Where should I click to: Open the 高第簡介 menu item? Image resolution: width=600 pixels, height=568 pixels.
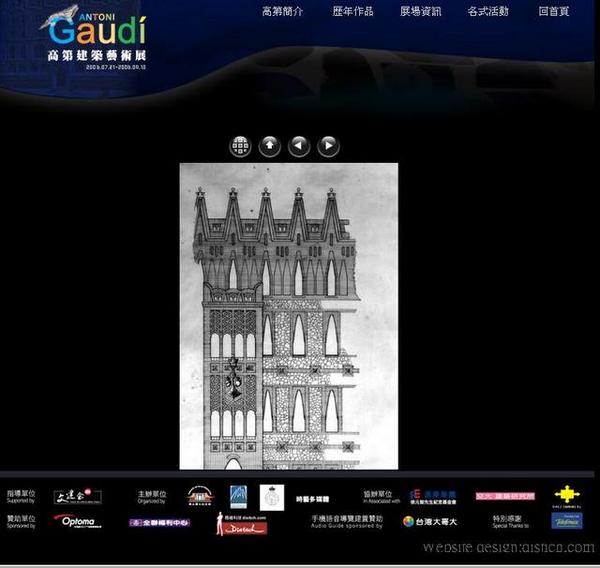[282, 11]
